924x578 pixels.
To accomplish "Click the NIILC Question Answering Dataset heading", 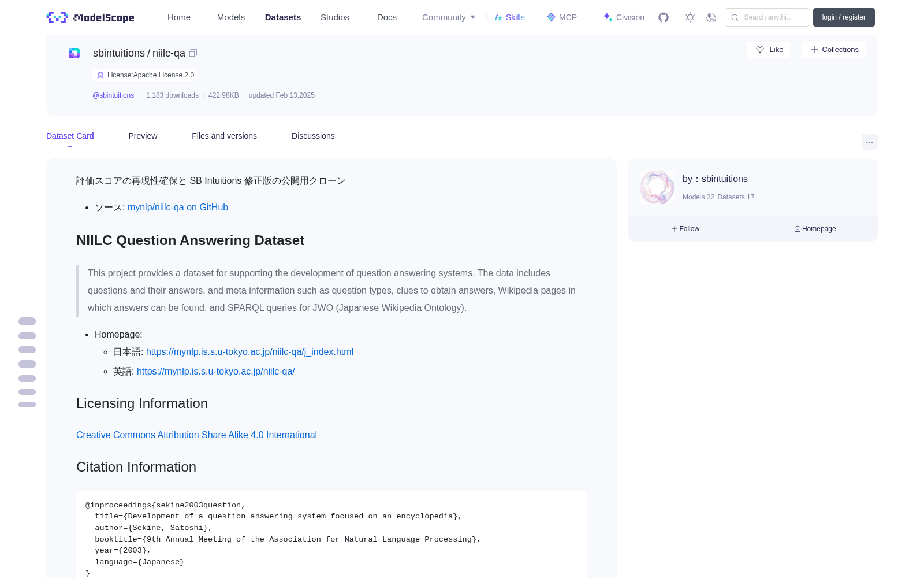I will (190, 240).
